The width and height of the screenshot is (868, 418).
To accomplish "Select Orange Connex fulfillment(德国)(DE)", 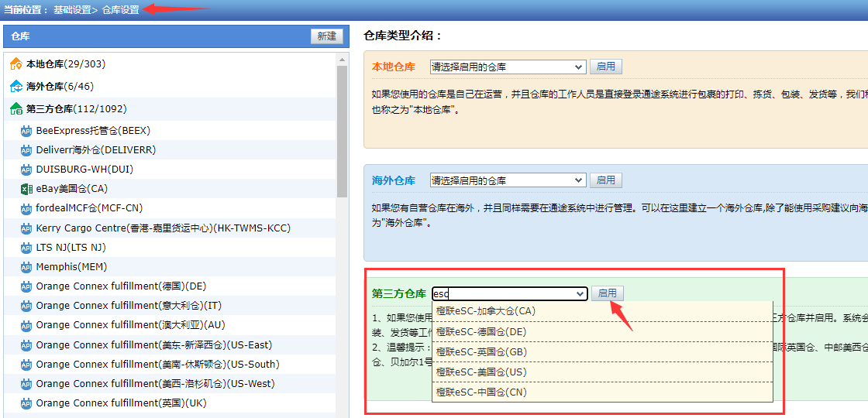I will pos(121,286).
